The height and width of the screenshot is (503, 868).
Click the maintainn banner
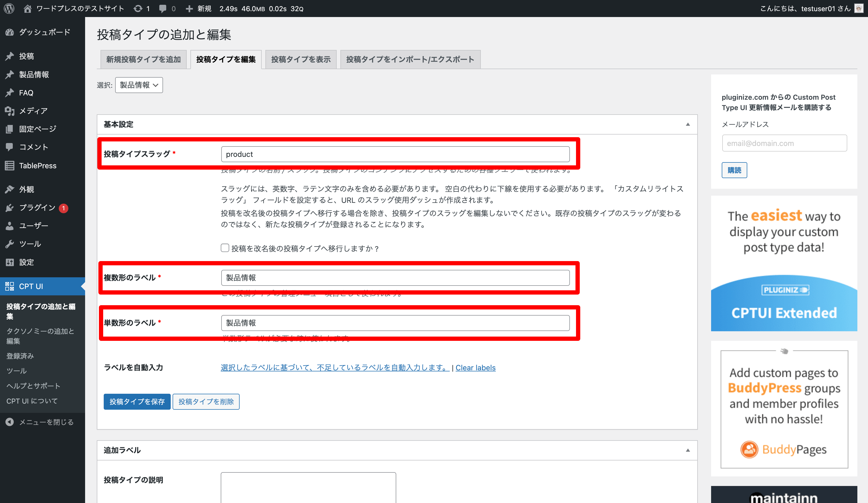click(784, 495)
